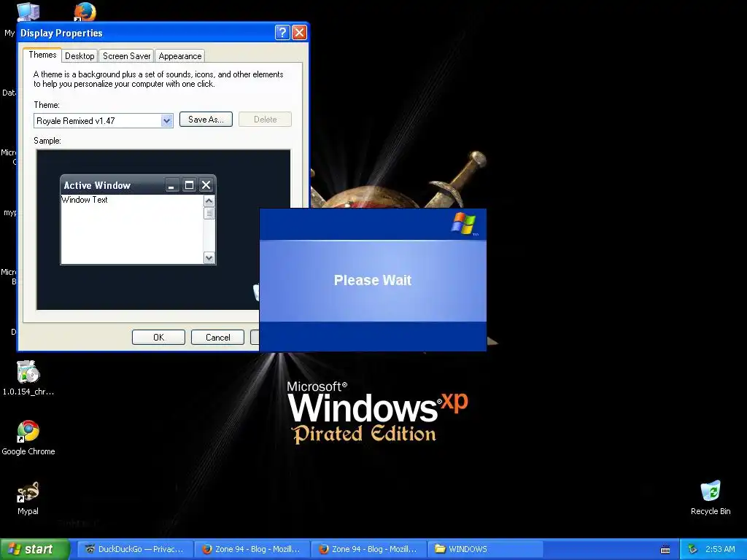Click the help question mark button
The height and width of the screenshot is (560, 747).
282,32
